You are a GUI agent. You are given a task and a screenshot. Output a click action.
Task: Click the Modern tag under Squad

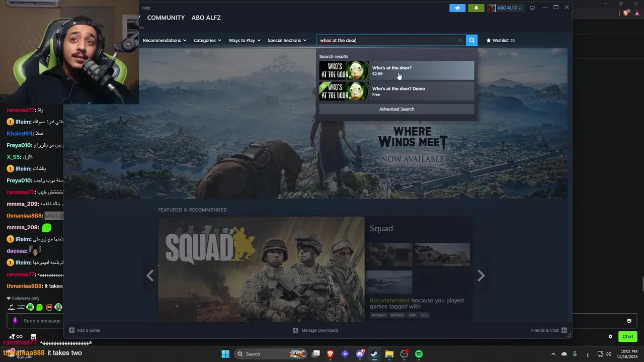pos(379,315)
